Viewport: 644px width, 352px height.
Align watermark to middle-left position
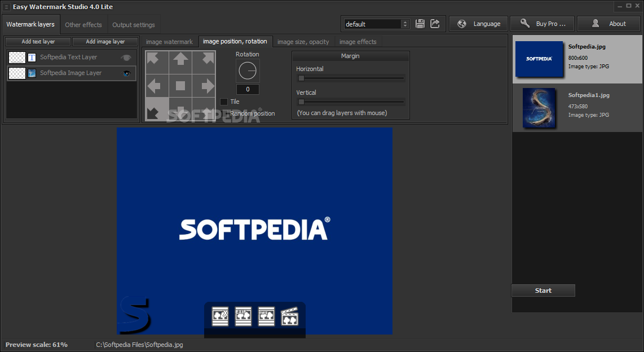[x=157, y=86]
